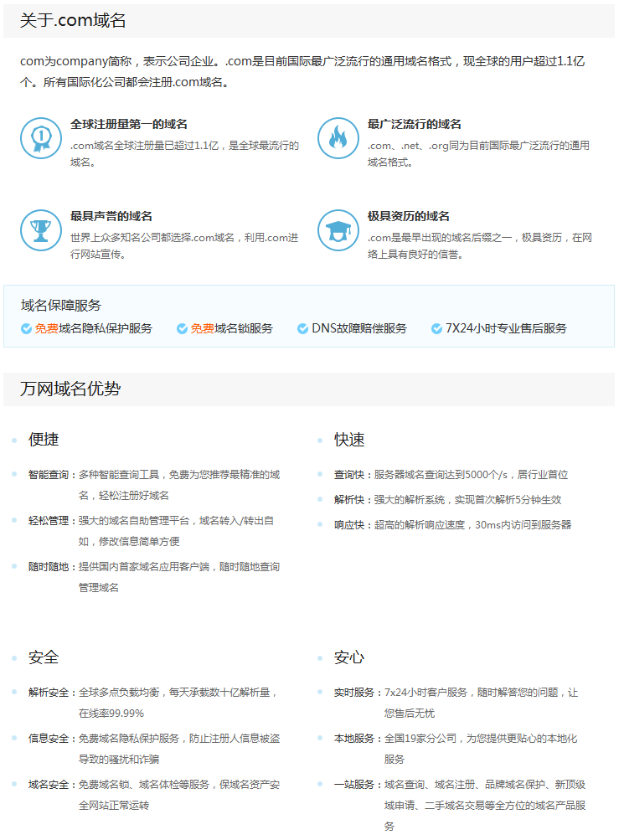Click checkmark icon beside 免费域名锁服务
This screenshot has height=840, width=624.
pos(182,328)
